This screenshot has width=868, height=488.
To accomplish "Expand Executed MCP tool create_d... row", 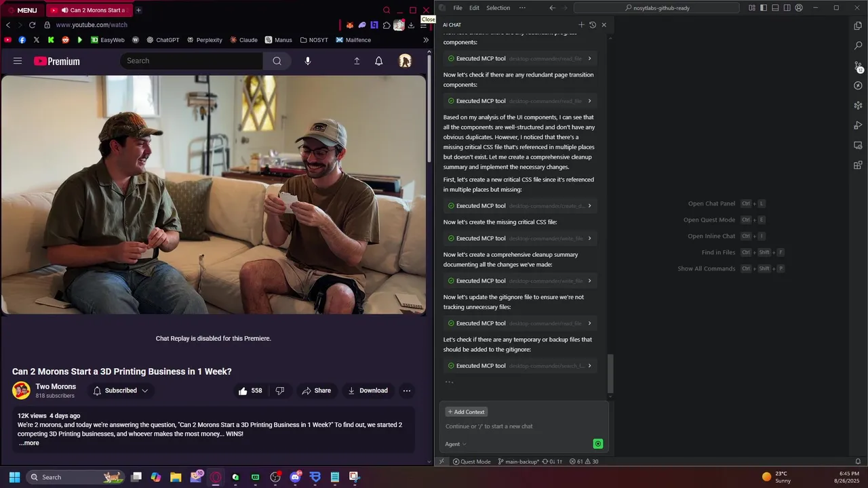I will 520,206.
